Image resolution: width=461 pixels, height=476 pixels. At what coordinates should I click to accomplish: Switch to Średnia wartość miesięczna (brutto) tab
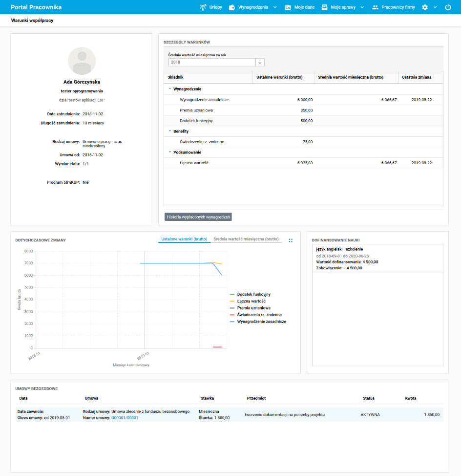[x=246, y=239]
